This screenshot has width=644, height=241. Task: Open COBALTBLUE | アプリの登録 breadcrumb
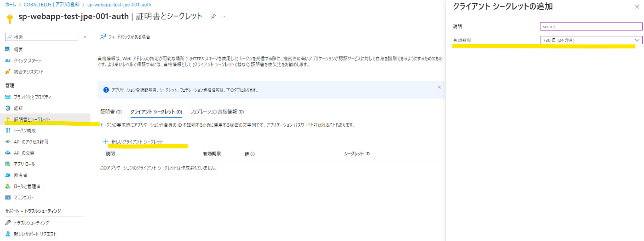click(52, 5)
